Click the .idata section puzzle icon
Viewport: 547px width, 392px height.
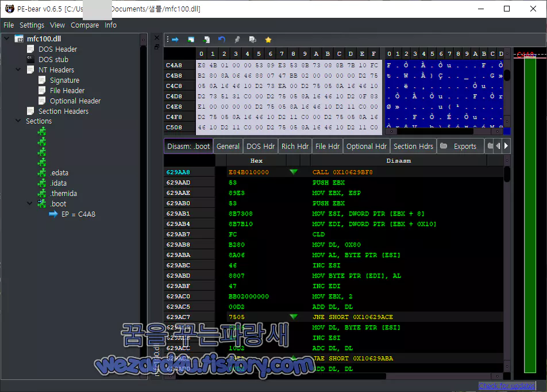click(x=42, y=183)
